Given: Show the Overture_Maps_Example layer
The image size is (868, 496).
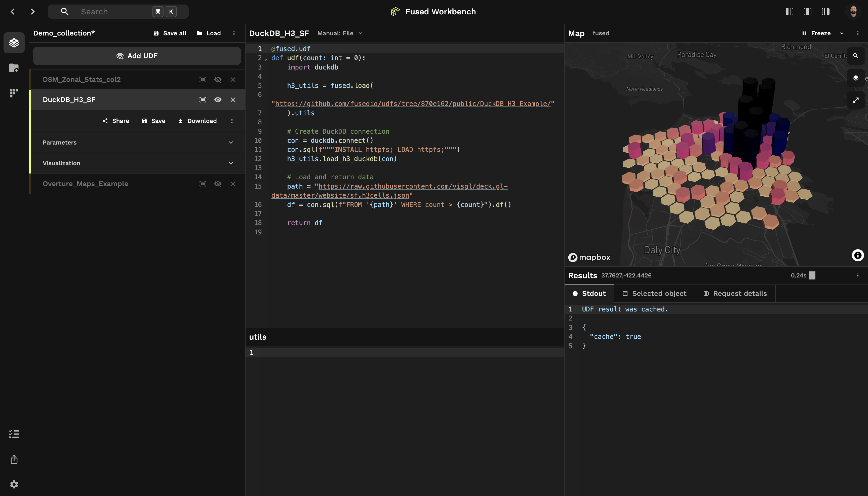Looking at the screenshot, I should tap(218, 184).
